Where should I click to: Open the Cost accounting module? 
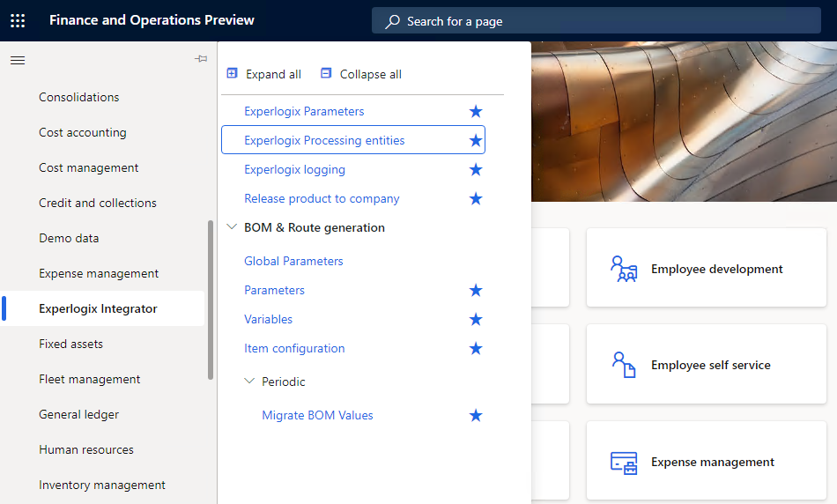83,132
